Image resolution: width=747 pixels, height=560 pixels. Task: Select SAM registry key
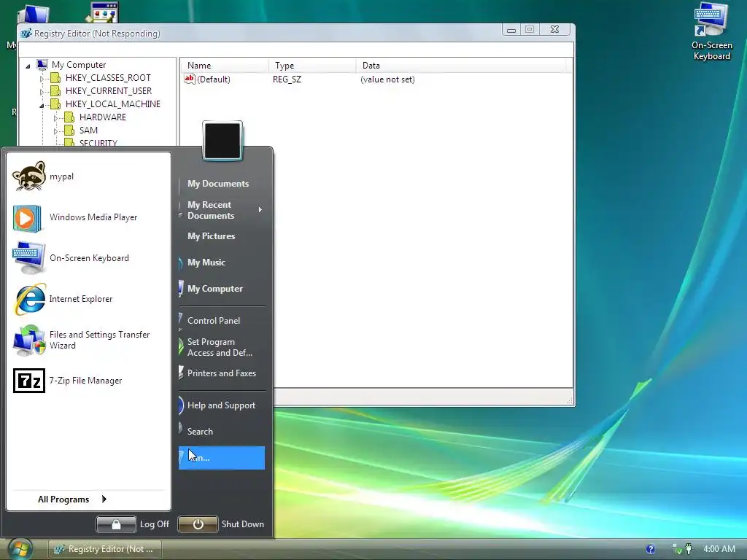point(88,130)
